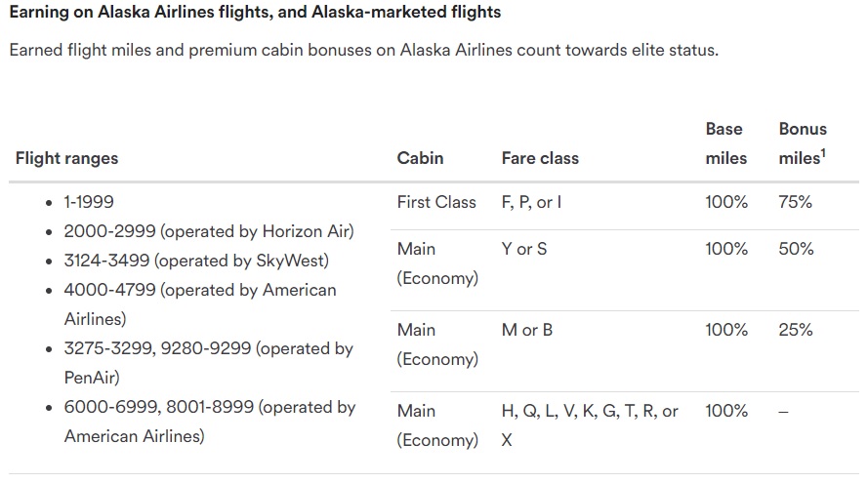The image size is (868, 483).
Task: Click the "Flight ranges" column header
Action: pos(66,158)
